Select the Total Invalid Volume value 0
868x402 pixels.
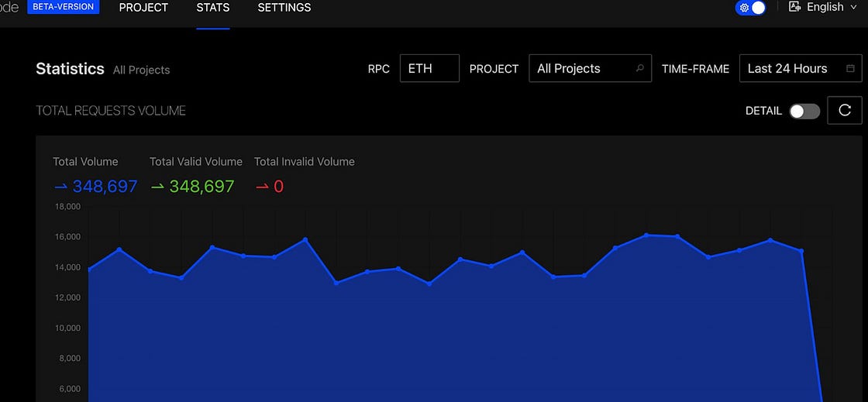pyautogui.click(x=278, y=187)
